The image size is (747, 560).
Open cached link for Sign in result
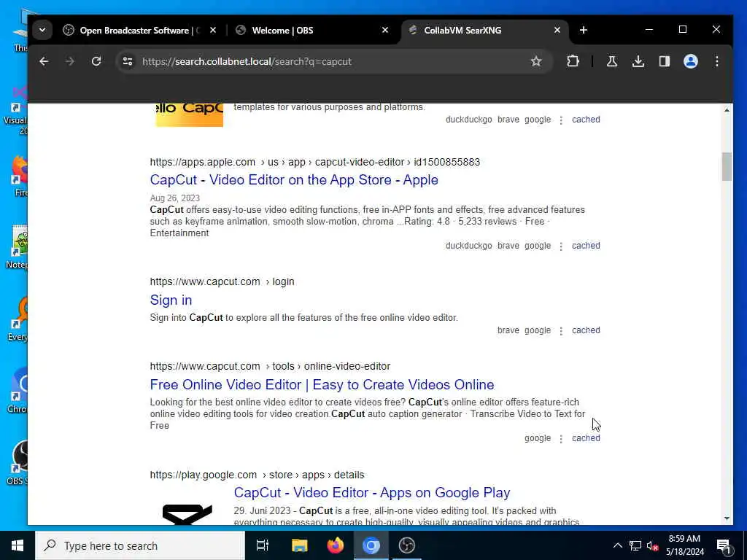coord(586,330)
